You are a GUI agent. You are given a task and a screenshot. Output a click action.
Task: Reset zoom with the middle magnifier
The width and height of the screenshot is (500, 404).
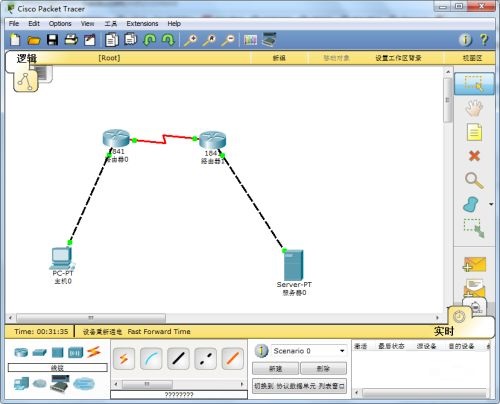coord(210,40)
